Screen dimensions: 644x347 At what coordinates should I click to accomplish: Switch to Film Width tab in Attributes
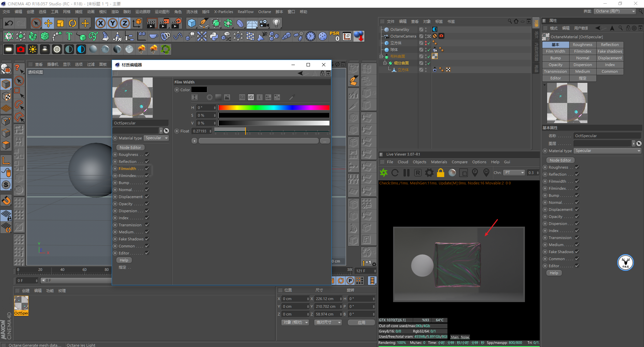tap(555, 51)
